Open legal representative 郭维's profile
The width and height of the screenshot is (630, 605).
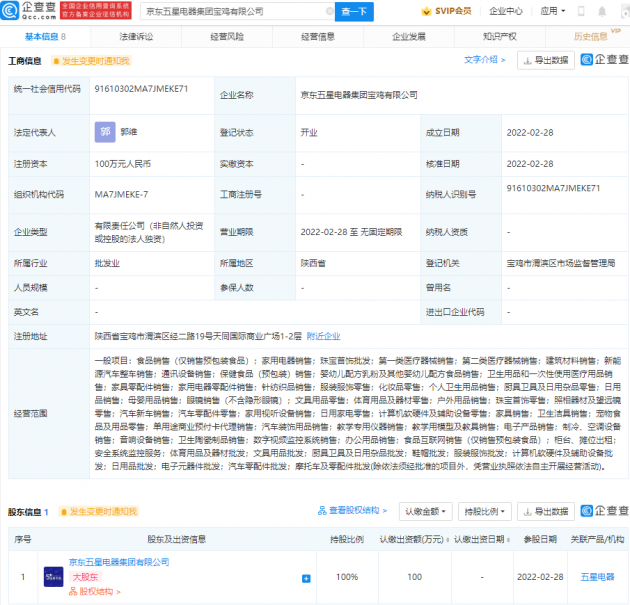[129, 132]
